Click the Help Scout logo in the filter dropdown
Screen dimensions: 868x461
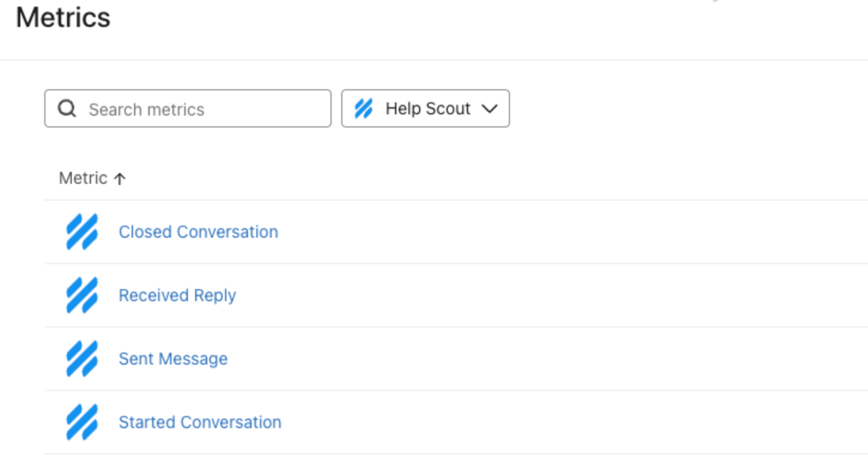click(363, 109)
